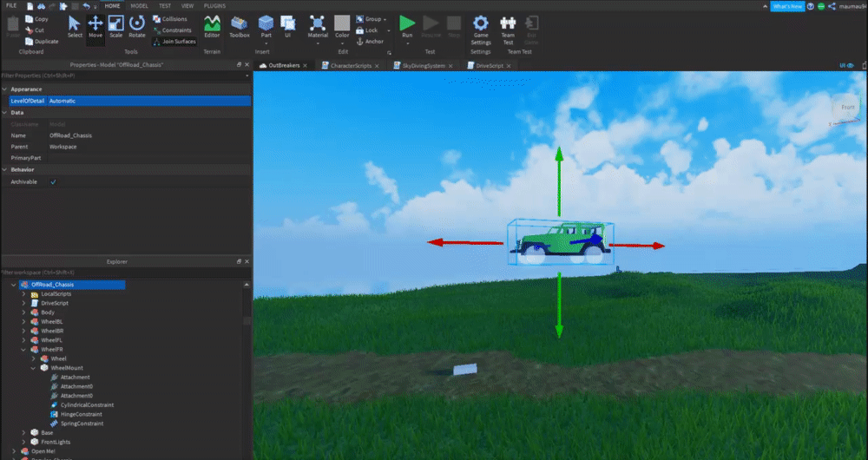The image size is (868, 460).
Task: Click the upward green move arrow handle
Action: tap(559, 154)
